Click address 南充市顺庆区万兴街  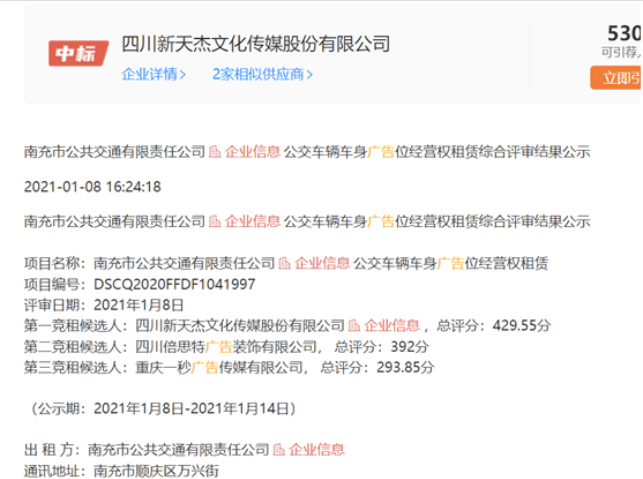156,471
